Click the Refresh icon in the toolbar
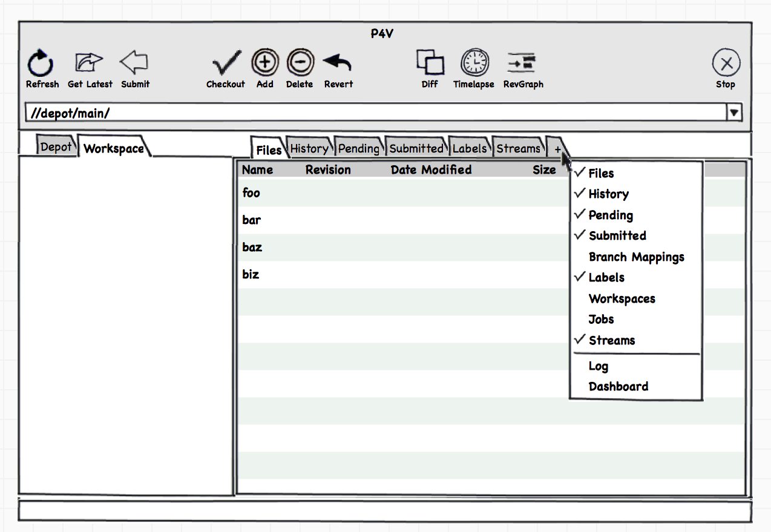 pyautogui.click(x=41, y=63)
